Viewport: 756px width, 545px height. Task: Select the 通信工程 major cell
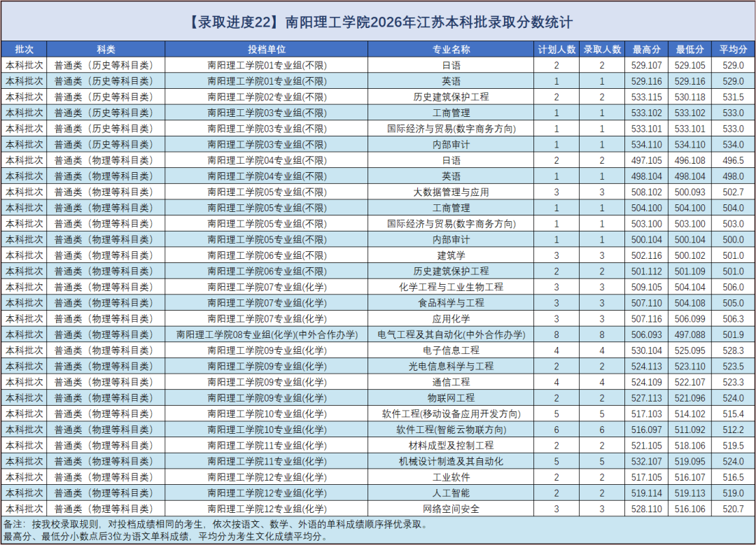point(451,382)
